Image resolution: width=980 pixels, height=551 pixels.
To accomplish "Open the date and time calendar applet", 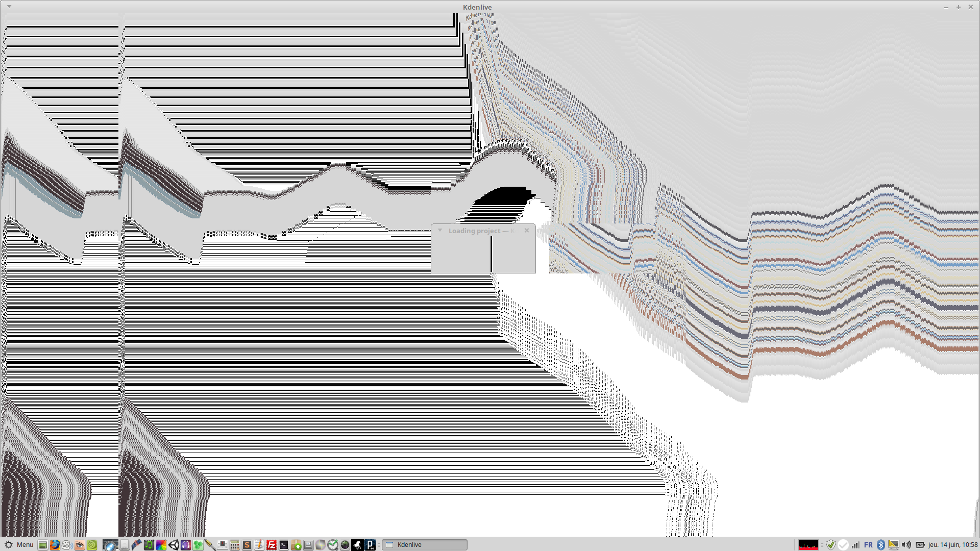I will click(952, 545).
